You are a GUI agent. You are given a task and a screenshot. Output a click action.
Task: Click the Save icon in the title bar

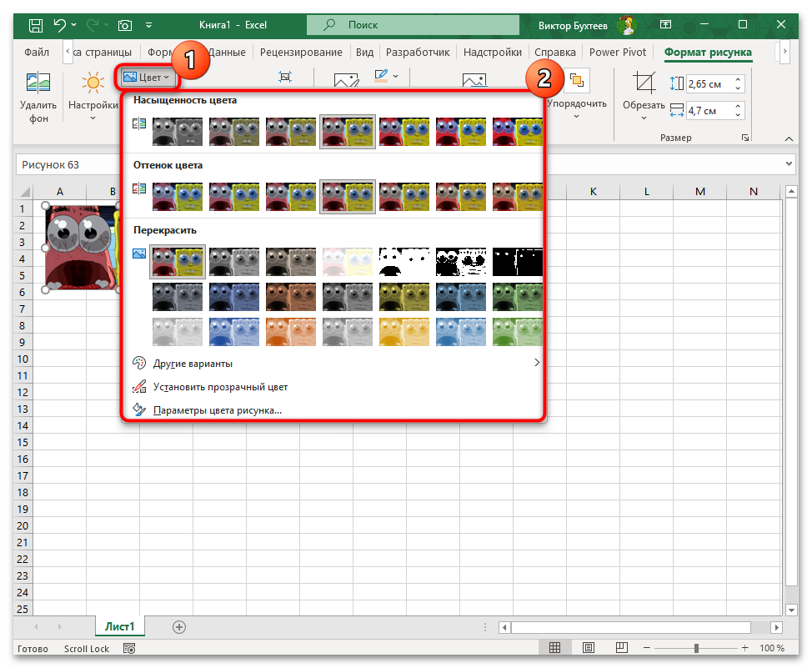[x=35, y=25]
